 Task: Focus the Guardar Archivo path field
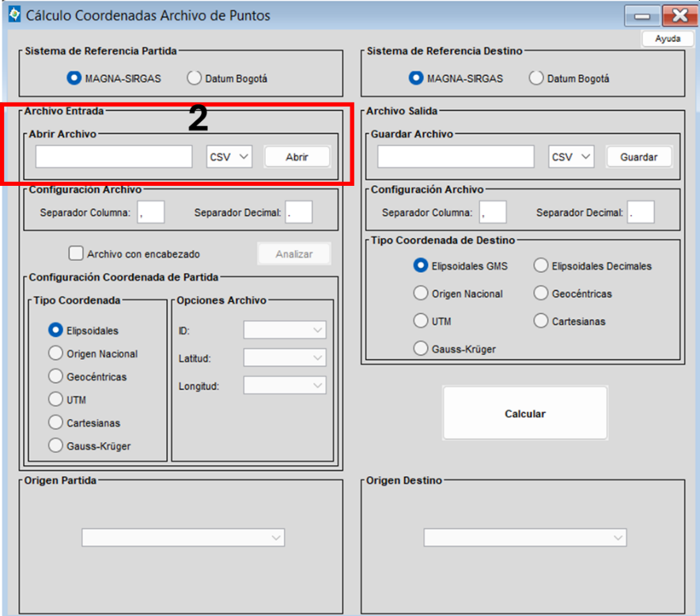[x=456, y=157]
